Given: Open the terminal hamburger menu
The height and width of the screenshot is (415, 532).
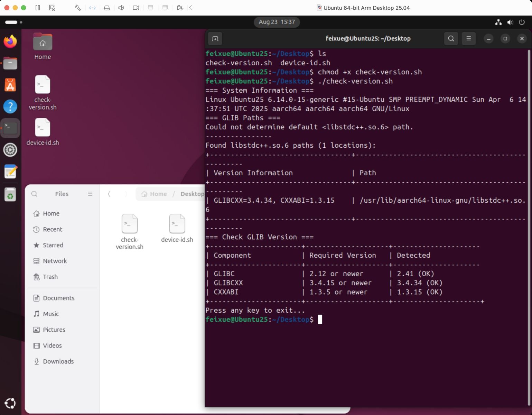Looking at the screenshot, I should click(x=468, y=39).
